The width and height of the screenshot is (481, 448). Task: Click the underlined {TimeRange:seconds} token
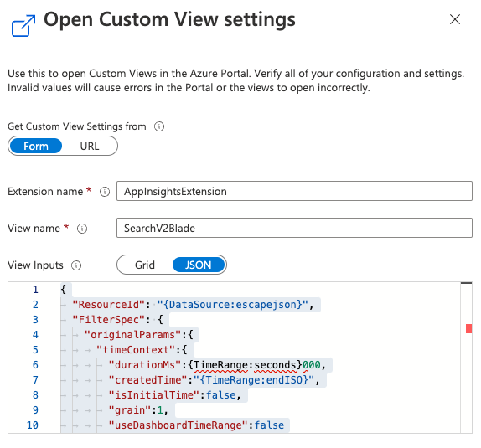point(245,365)
